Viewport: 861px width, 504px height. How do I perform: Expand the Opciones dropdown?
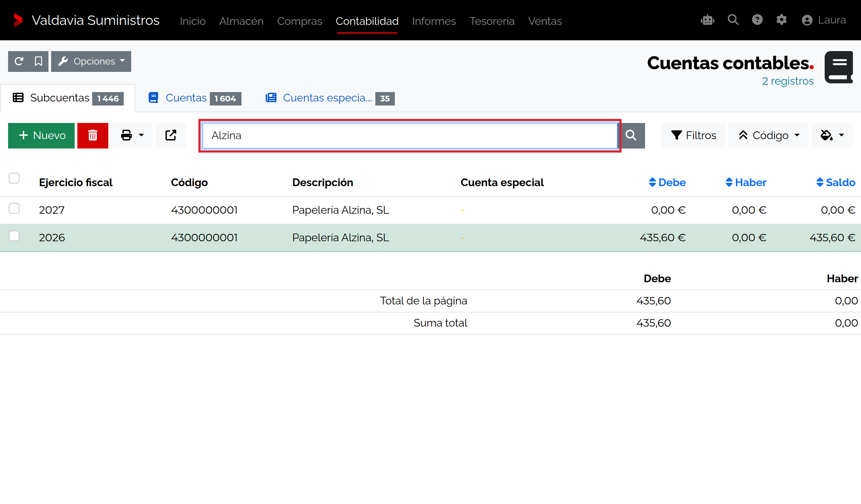coord(91,61)
